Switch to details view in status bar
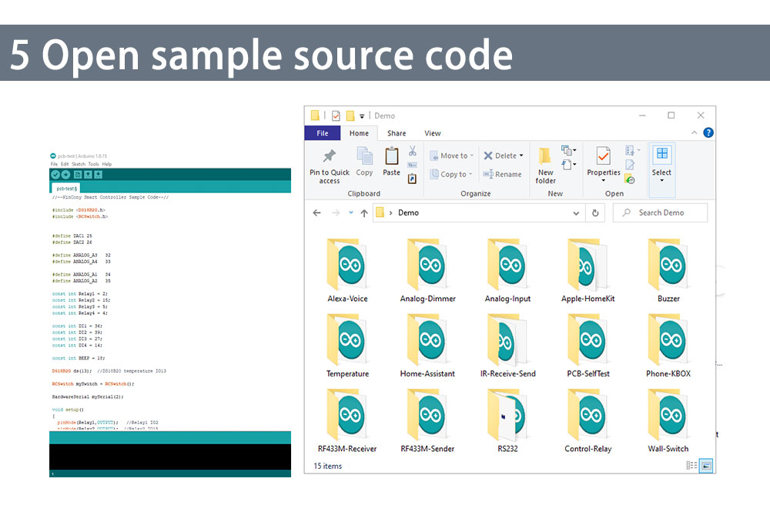770x532 pixels. pyautogui.click(x=691, y=466)
